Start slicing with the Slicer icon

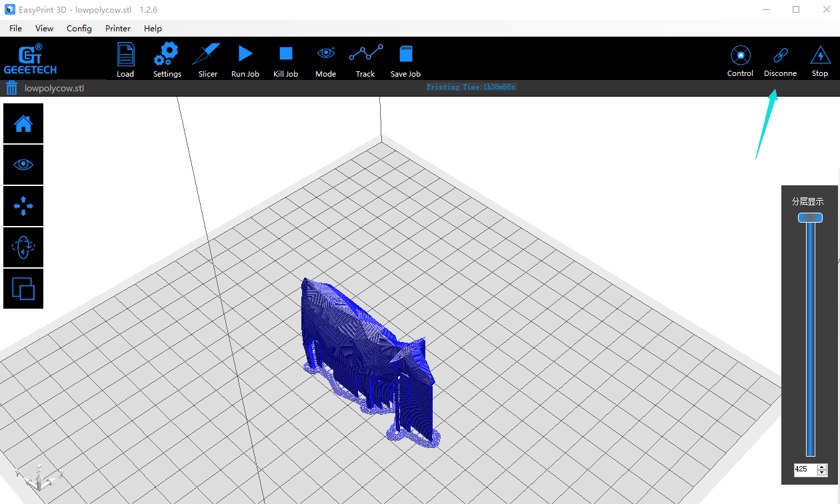tap(207, 59)
